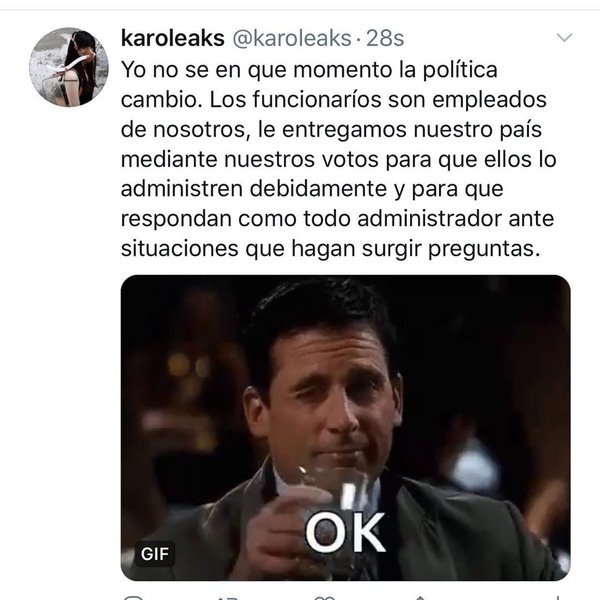The image size is (600, 600).
Task: Expand the tweet options chevron
Action: [564, 38]
